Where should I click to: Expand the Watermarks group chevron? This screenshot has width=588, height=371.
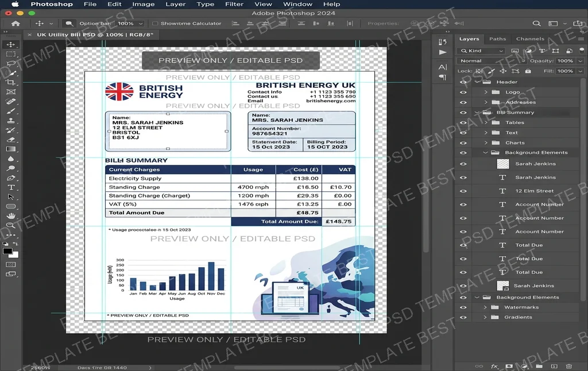click(x=485, y=307)
